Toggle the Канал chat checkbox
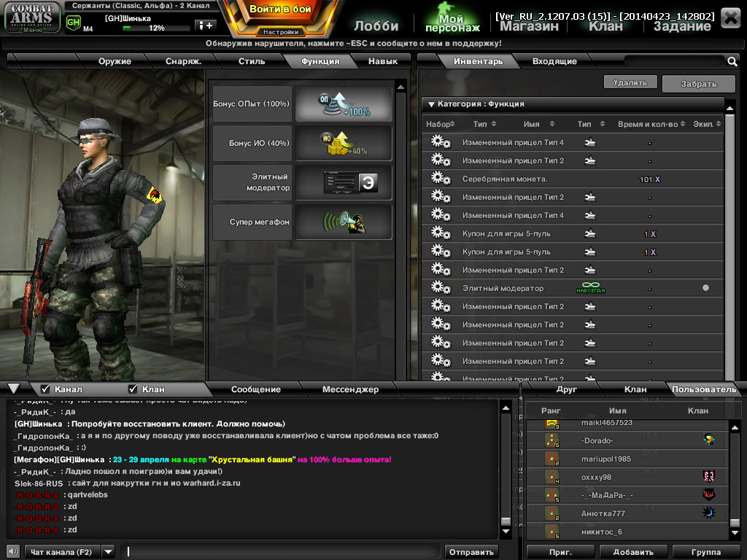The image size is (747, 560). [45, 389]
